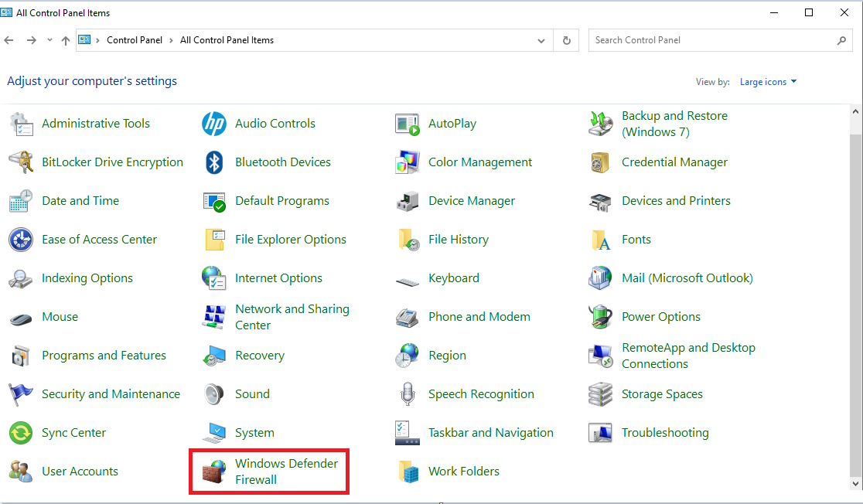863x504 pixels.
Task: Open the Taskbar and Navigation icon
Action: click(x=408, y=433)
